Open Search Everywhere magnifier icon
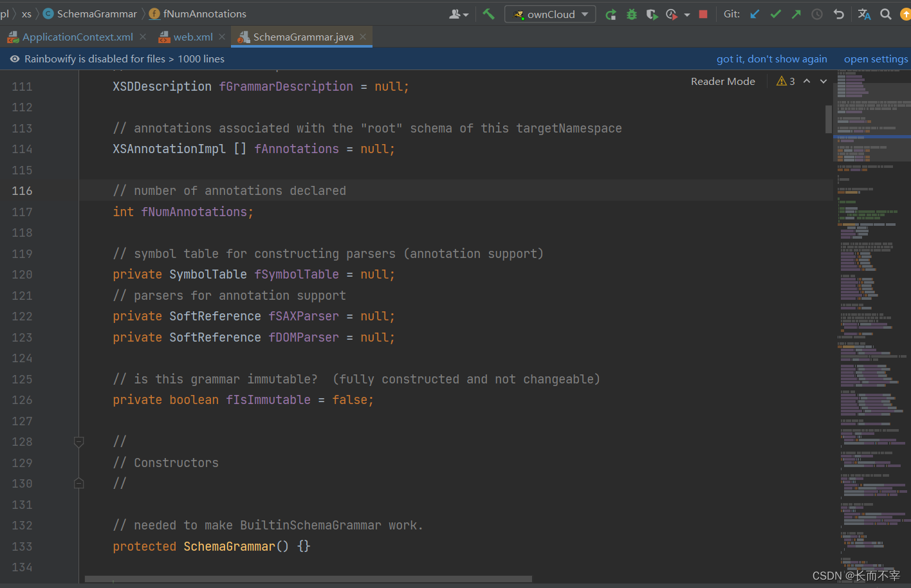Viewport: 911px width, 588px height. tap(886, 14)
